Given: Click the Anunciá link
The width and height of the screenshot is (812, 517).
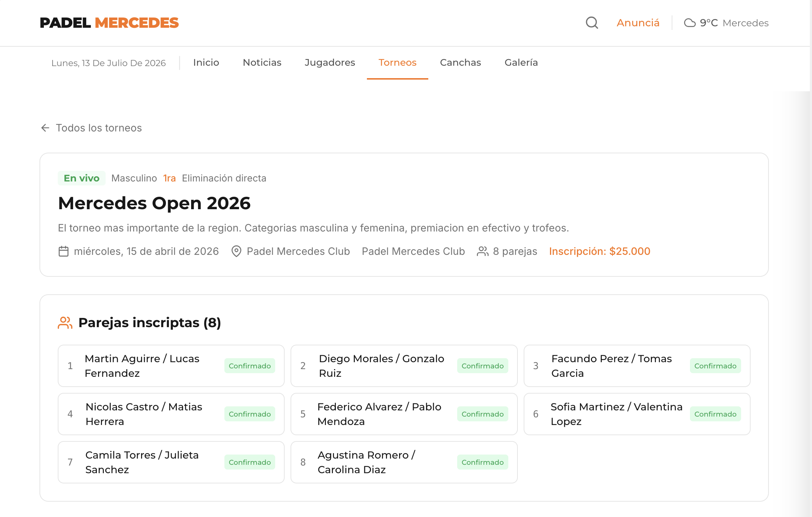Looking at the screenshot, I should pyautogui.click(x=638, y=23).
